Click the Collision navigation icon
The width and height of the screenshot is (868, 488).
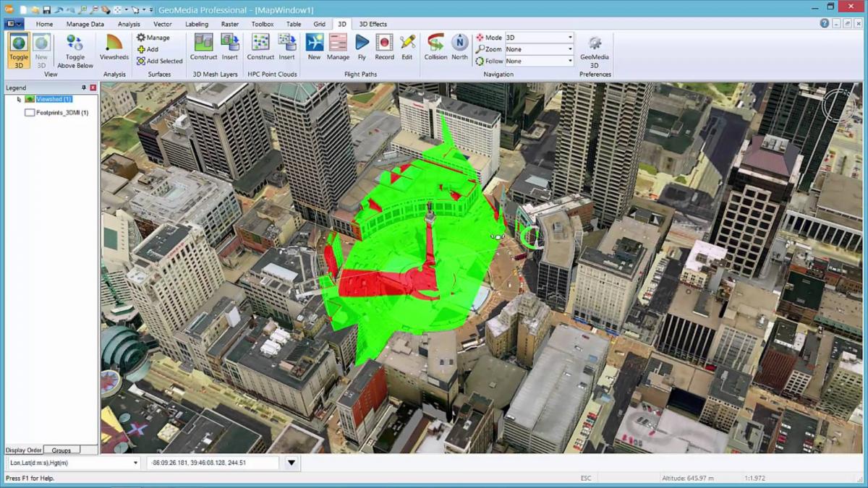pyautogui.click(x=435, y=46)
